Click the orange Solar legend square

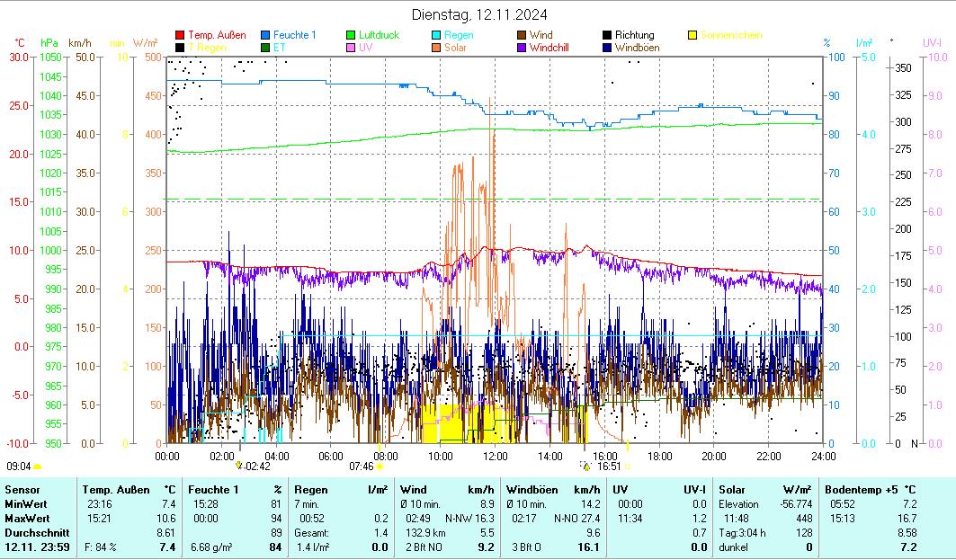point(437,48)
